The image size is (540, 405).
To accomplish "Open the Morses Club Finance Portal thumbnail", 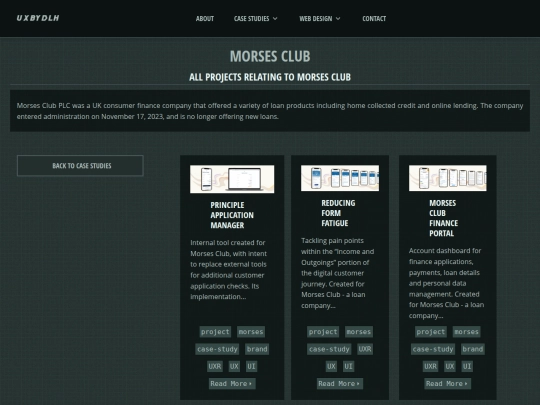I will 448,178.
